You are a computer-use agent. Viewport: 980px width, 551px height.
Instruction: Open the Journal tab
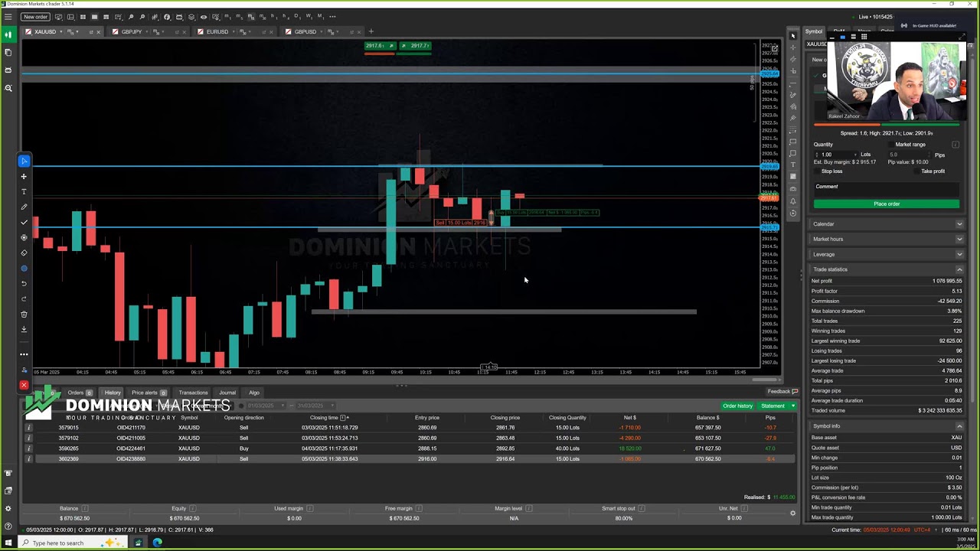point(227,393)
